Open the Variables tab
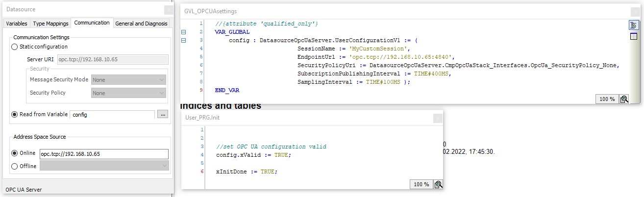This screenshot has width=644, height=197. (x=17, y=24)
